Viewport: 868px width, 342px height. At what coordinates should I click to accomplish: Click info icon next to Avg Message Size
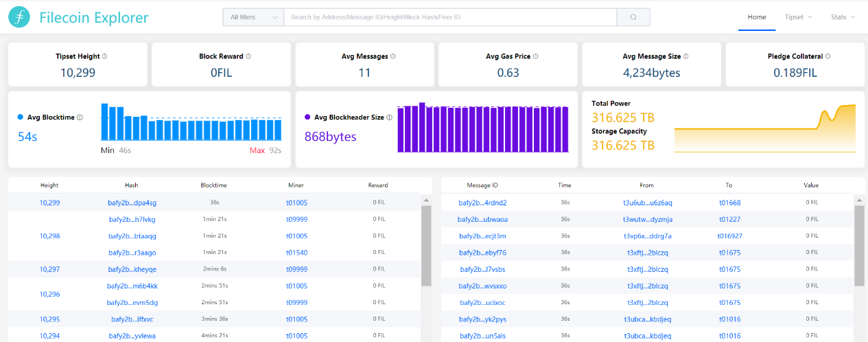click(x=685, y=56)
